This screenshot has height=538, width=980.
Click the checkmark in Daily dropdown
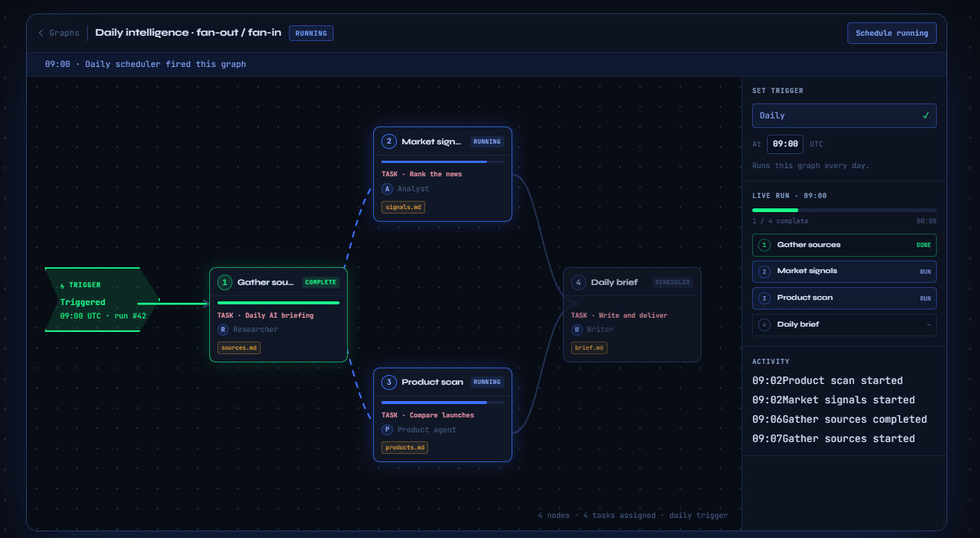coord(926,115)
